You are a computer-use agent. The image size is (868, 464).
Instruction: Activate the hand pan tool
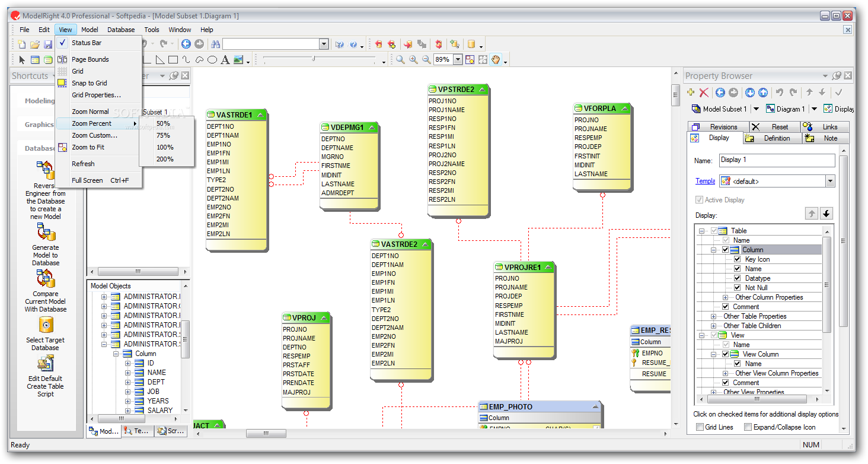click(x=496, y=60)
